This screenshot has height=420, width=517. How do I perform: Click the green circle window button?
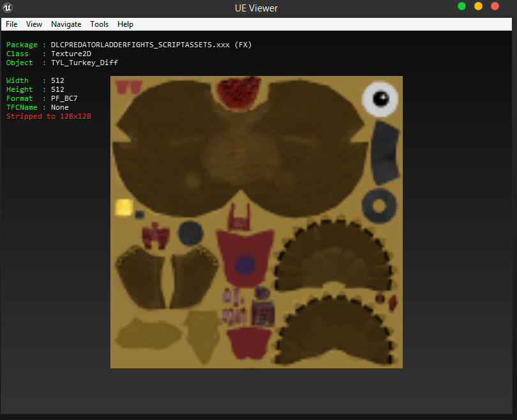[x=461, y=6]
